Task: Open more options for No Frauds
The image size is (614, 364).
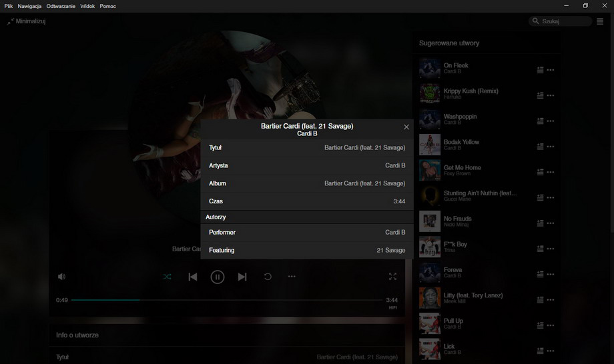Action: point(551,223)
